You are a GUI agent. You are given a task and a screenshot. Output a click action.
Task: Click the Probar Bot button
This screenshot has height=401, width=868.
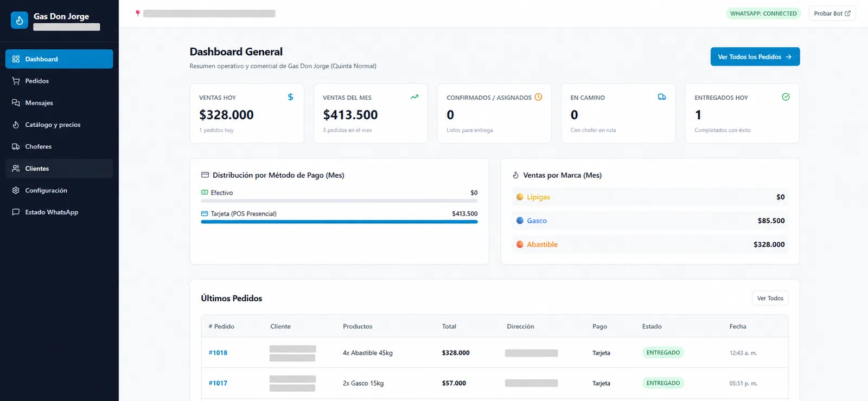832,14
